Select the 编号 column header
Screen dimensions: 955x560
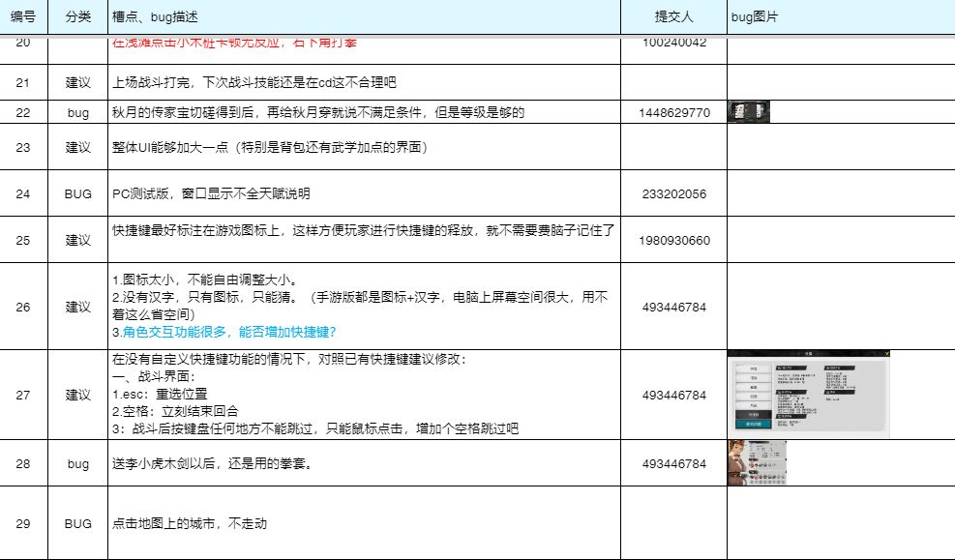(23, 17)
